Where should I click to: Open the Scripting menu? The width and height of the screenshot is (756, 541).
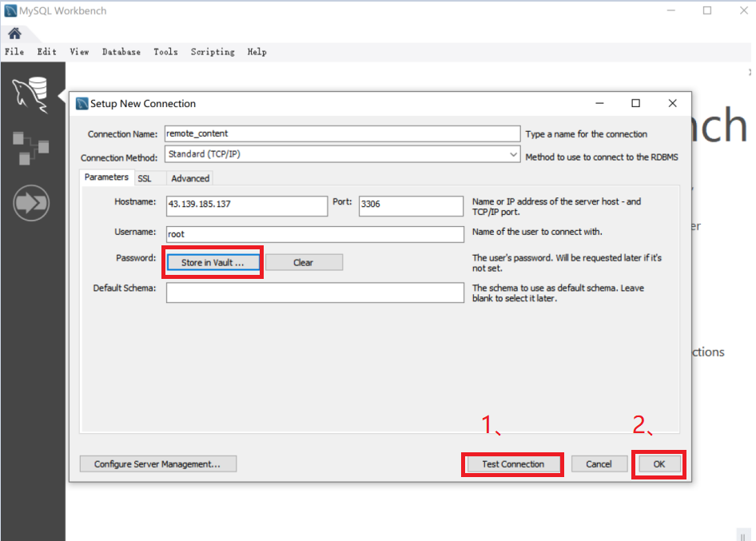[212, 52]
